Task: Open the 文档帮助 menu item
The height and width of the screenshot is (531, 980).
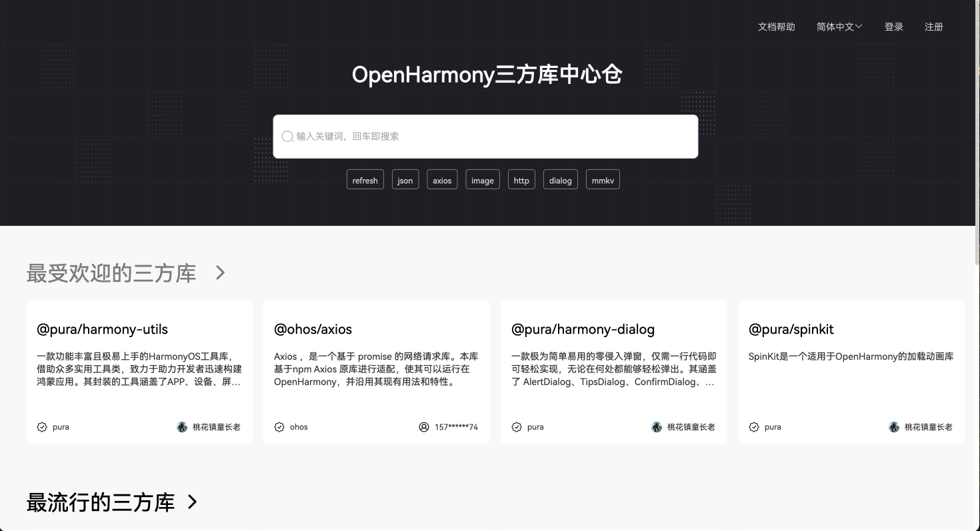Action: click(x=776, y=27)
